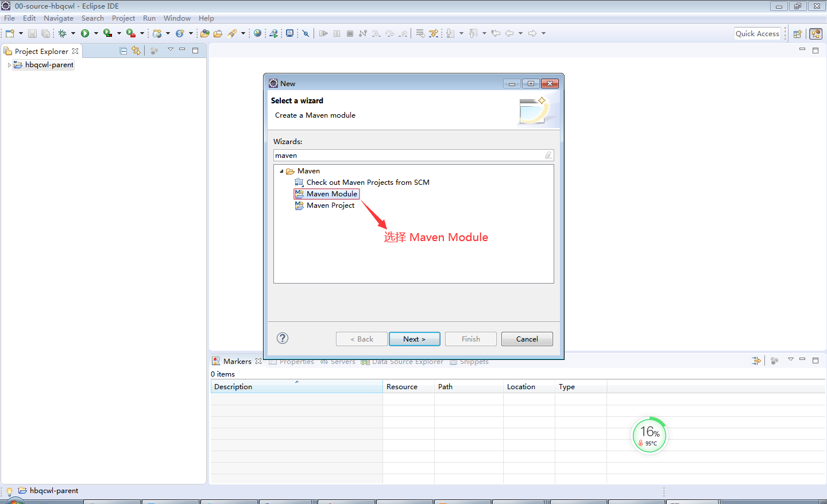The image size is (827, 504).
Task: Open the Project menu
Action: pos(123,18)
